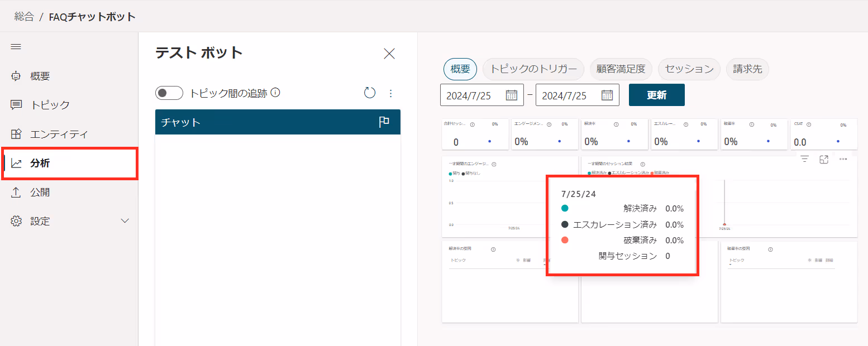Click the 概要 bot icon in sidebar
Image resolution: width=868 pixels, height=346 pixels.
(x=16, y=76)
